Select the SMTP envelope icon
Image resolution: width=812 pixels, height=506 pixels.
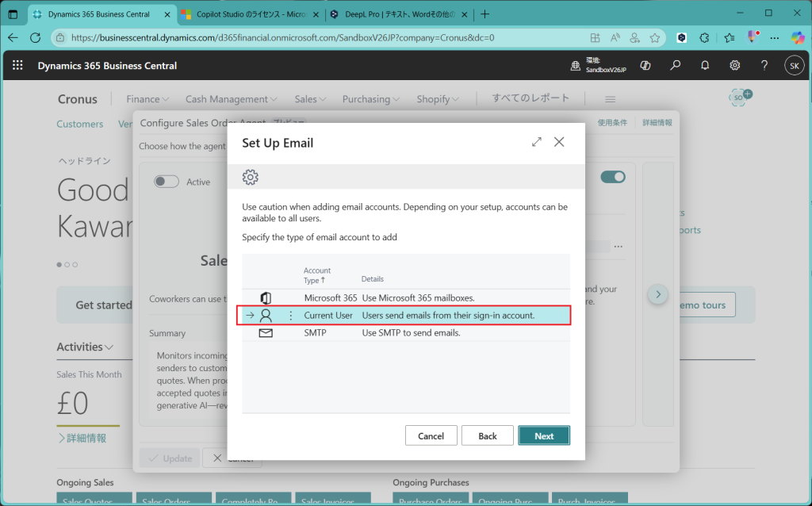tap(266, 333)
